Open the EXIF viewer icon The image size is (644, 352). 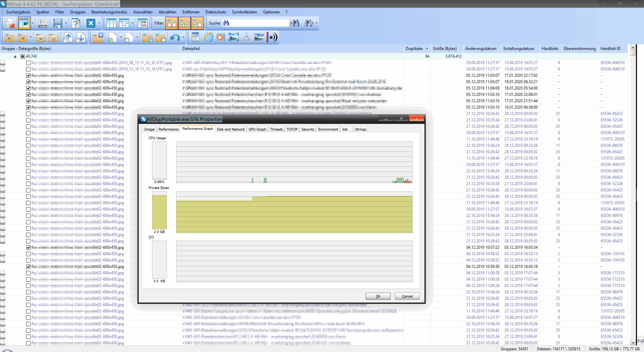259,37
